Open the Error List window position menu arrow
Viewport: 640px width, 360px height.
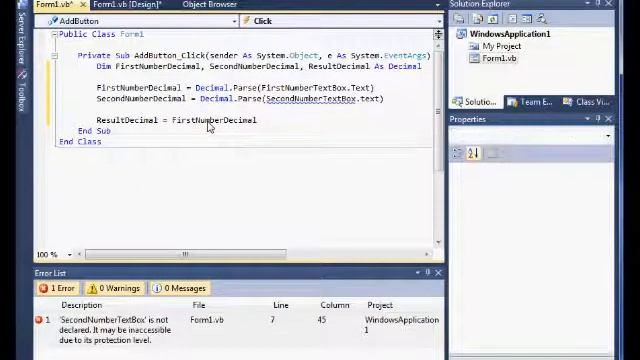(x=418, y=272)
